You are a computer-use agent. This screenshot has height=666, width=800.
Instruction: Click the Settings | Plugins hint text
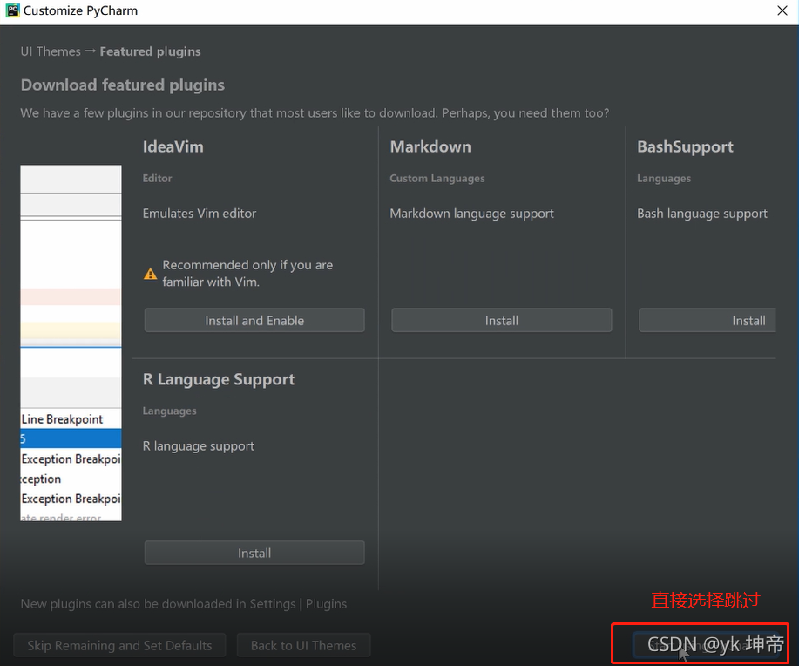(298, 604)
